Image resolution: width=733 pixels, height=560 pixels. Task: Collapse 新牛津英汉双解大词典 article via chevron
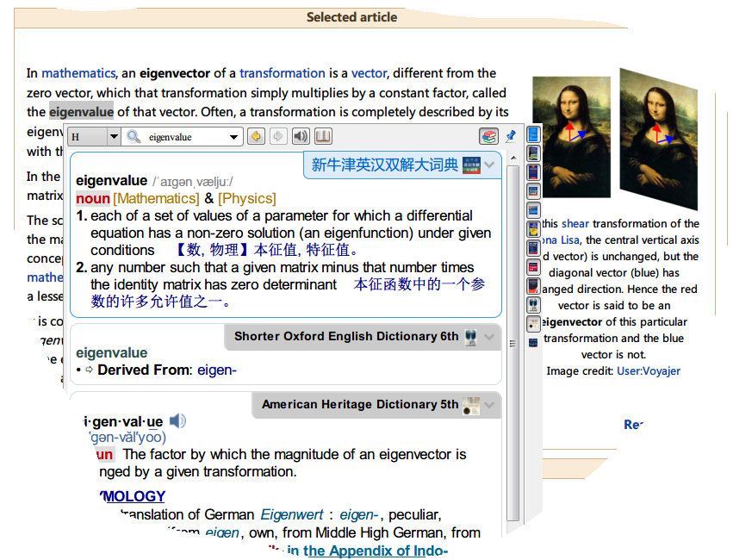[490, 165]
